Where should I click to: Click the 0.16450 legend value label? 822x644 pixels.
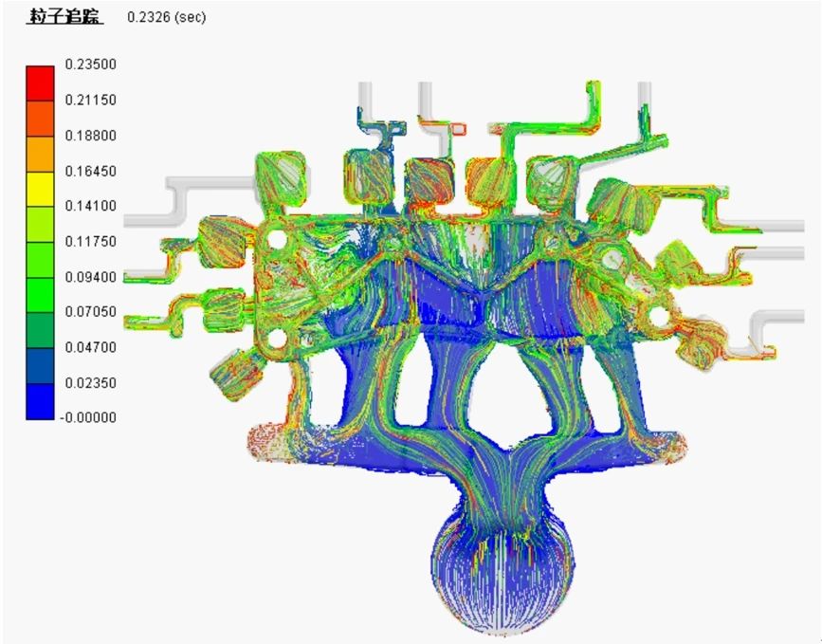point(89,170)
